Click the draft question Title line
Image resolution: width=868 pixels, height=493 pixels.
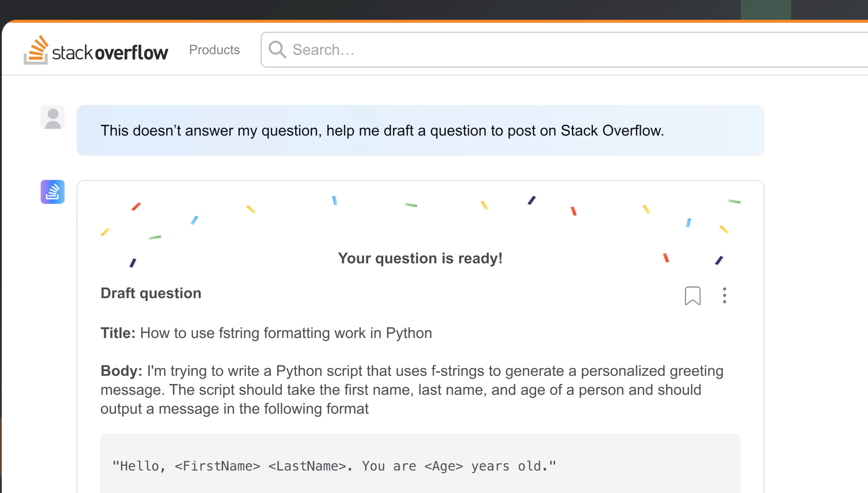tap(266, 333)
